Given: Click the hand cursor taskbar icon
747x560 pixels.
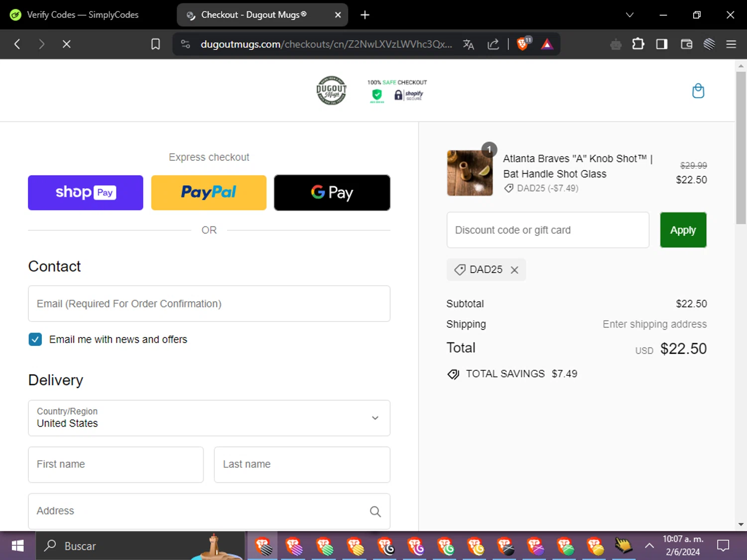Looking at the screenshot, I should (622, 546).
